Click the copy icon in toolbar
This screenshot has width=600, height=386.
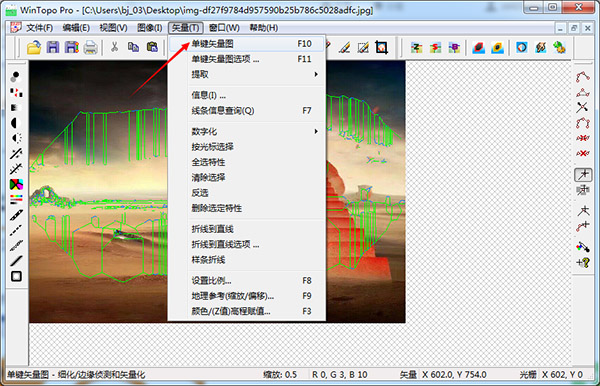point(133,47)
